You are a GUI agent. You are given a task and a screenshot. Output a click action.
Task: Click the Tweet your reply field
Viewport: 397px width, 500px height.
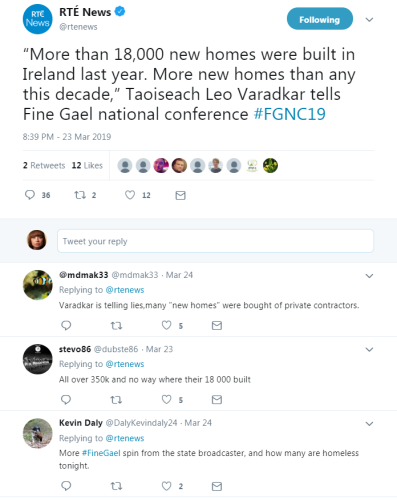215,241
